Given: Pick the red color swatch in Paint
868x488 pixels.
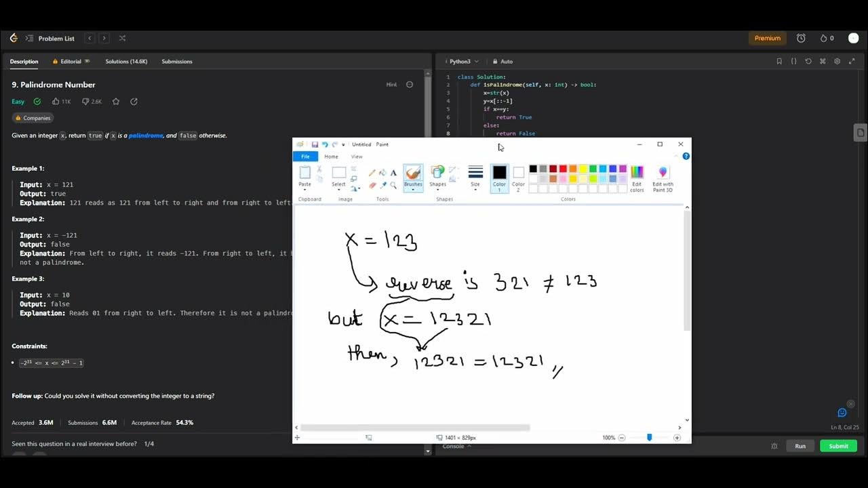Looking at the screenshot, I should 563,169.
